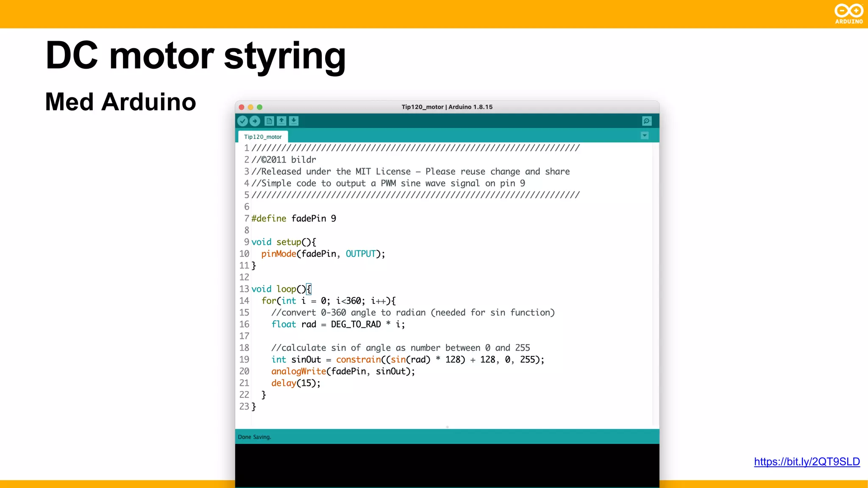This screenshot has width=868, height=488.
Task: Open the Serial Monitor magnifier icon
Action: 646,121
